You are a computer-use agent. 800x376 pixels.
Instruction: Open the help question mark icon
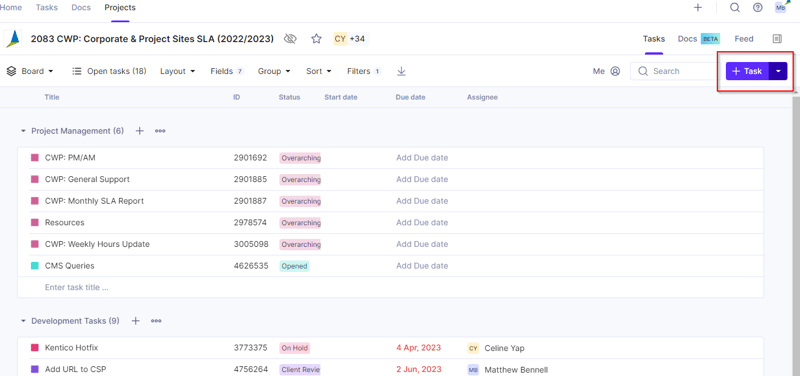point(758,8)
